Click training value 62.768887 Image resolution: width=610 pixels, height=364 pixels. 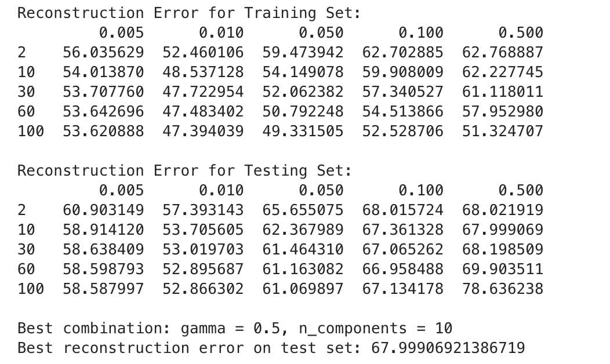click(503, 53)
